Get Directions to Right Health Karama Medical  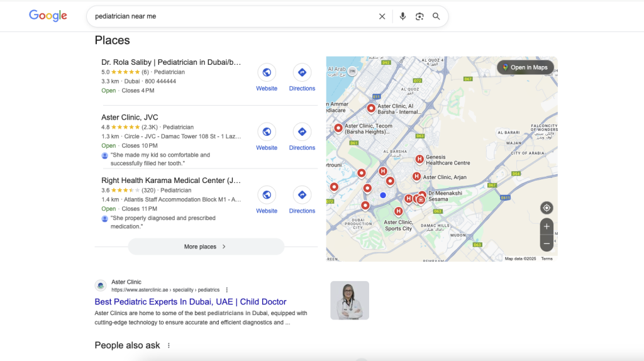tap(302, 200)
